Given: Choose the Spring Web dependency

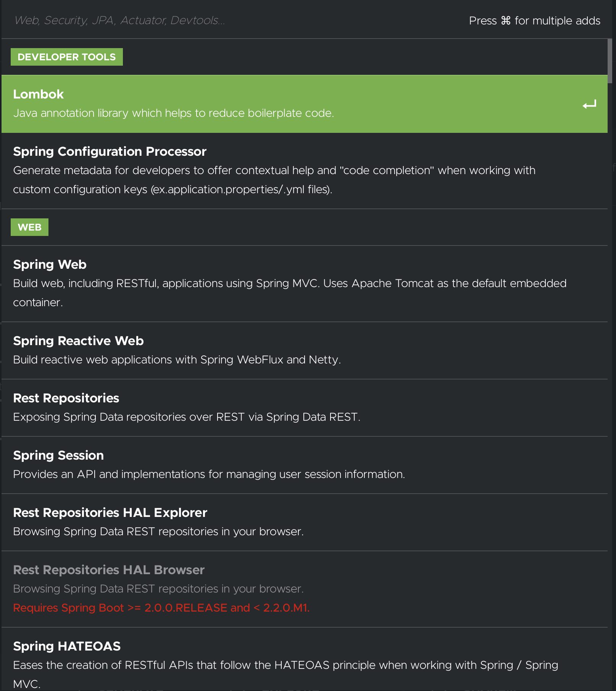Looking at the screenshot, I should (x=305, y=284).
